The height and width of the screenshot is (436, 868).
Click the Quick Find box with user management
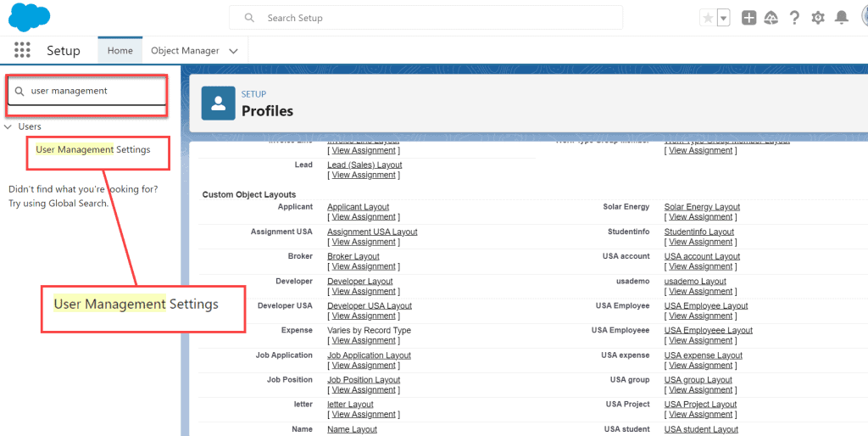click(x=86, y=91)
